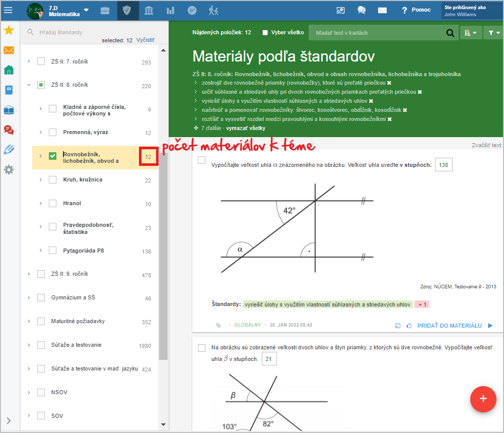Open the walking students icon
504x433 pixels.
(x=213, y=11)
